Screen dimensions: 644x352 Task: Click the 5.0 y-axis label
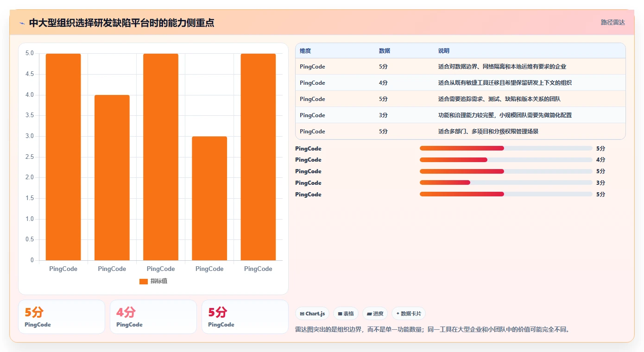[29, 53]
